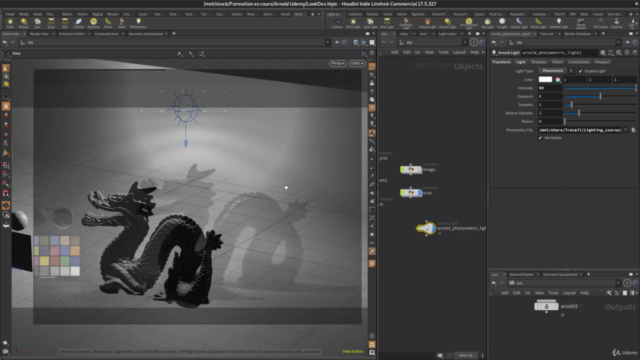
Task: Click the Spot Light shelf tool
Action: coord(370,23)
